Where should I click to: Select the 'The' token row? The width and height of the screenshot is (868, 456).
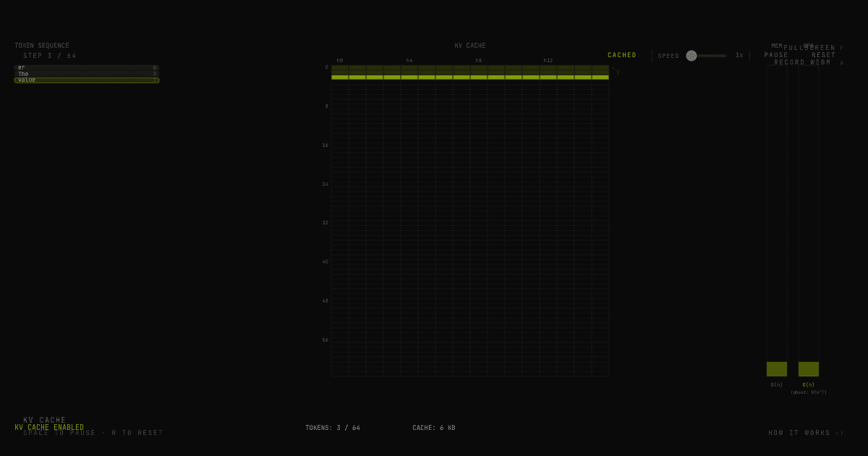coord(87,73)
